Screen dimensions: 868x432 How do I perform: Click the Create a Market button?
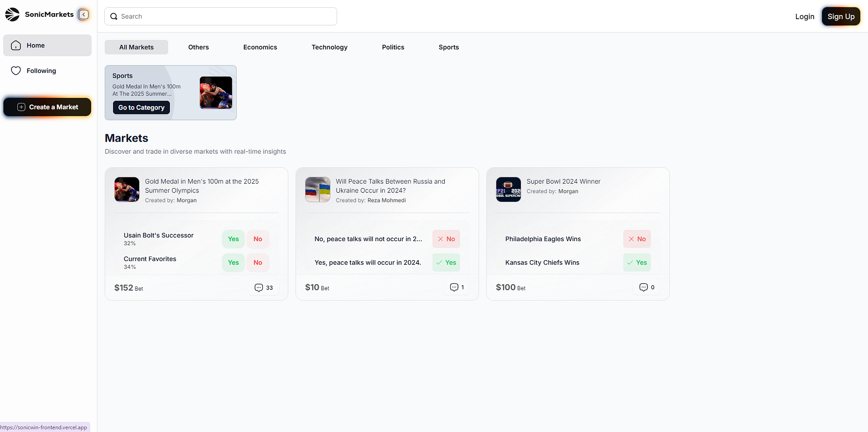coord(47,107)
